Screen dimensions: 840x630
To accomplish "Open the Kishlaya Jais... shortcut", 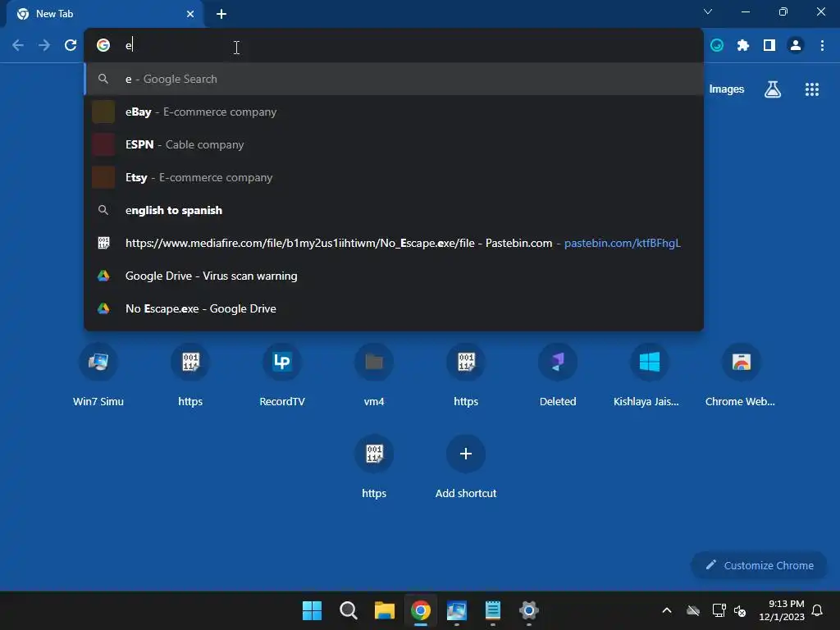I will (650, 374).
